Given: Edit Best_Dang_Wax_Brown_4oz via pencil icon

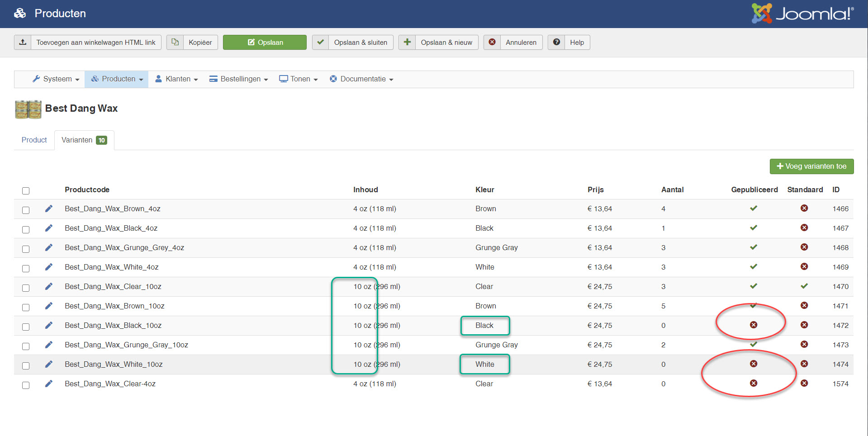Looking at the screenshot, I should (x=49, y=209).
